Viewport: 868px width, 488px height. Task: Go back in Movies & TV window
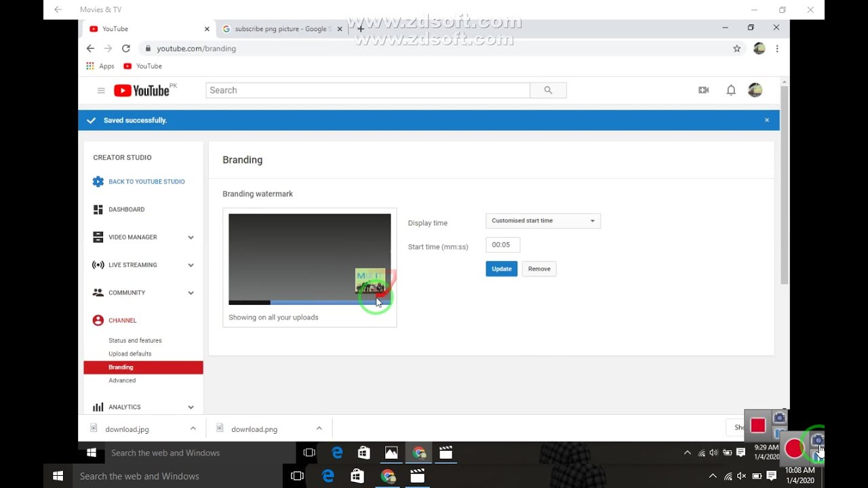[x=58, y=9]
